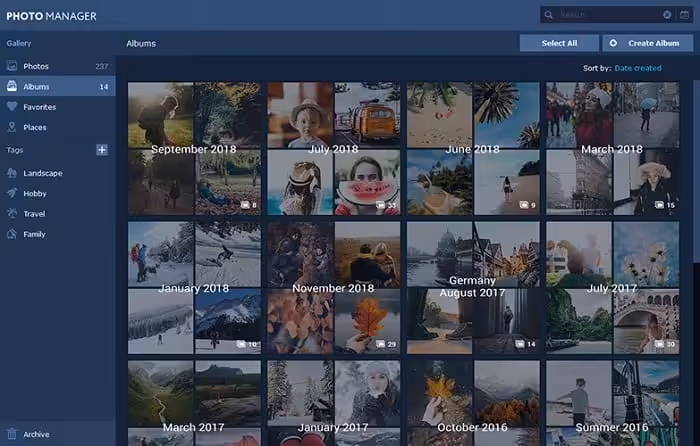Select the Landscape tag
Image resolution: width=700 pixels, height=446 pixels.
coord(42,173)
